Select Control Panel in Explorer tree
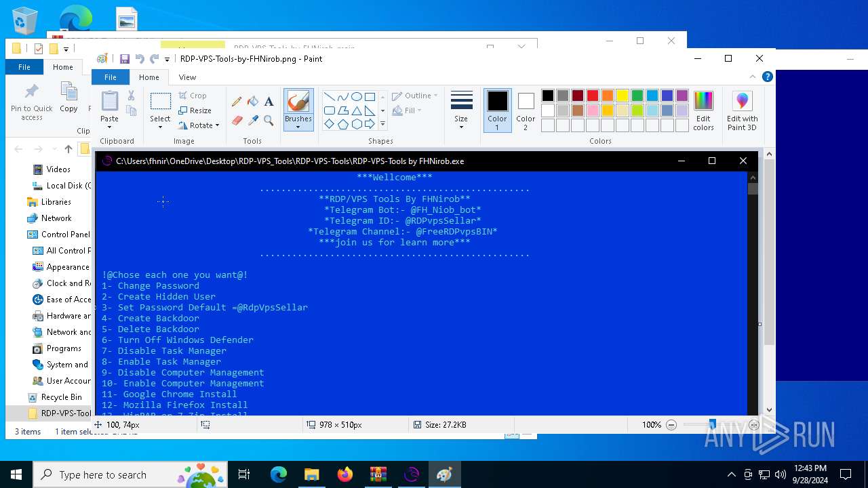The width and height of the screenshot is (868, 488). point(65,235)
